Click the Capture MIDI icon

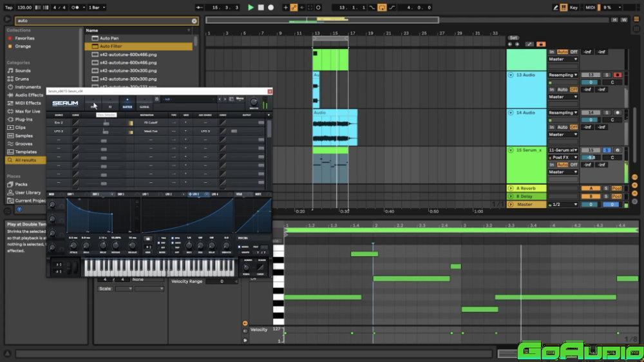[310, 7]
